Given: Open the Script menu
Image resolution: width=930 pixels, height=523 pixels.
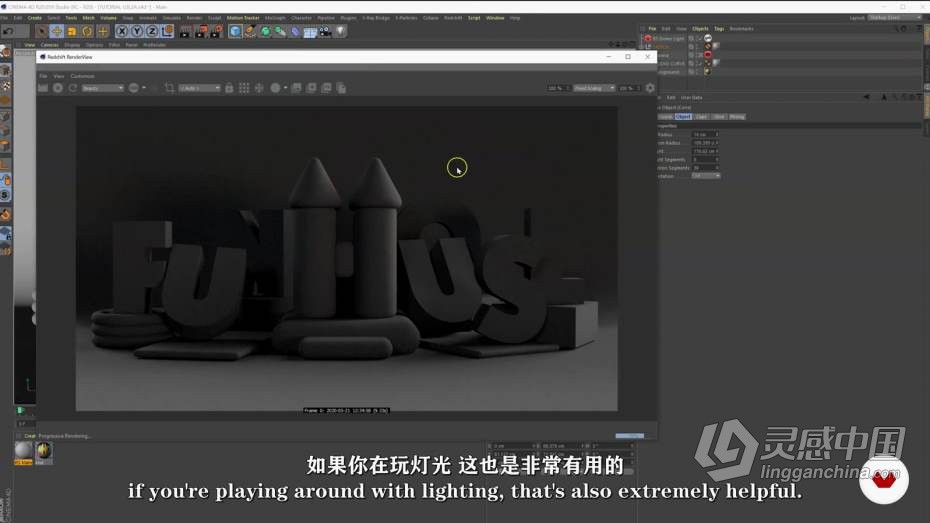Looking at the screenshot, I should pos(474,18).
